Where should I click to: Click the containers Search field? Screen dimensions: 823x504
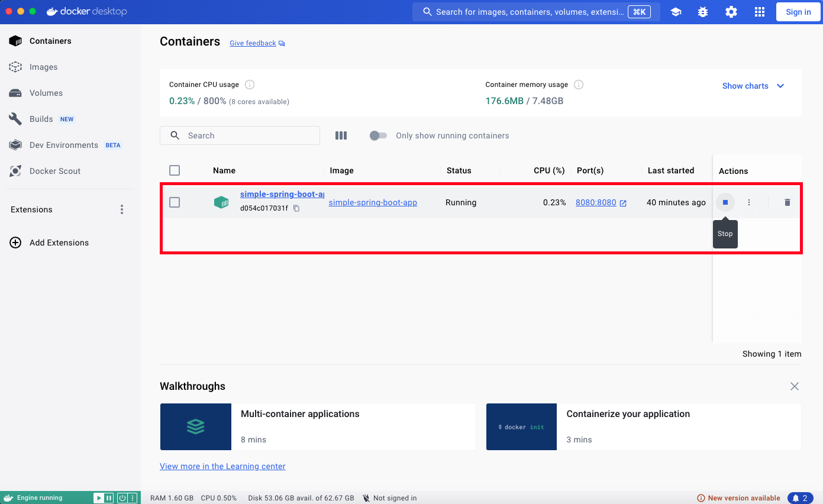(240, 135)
